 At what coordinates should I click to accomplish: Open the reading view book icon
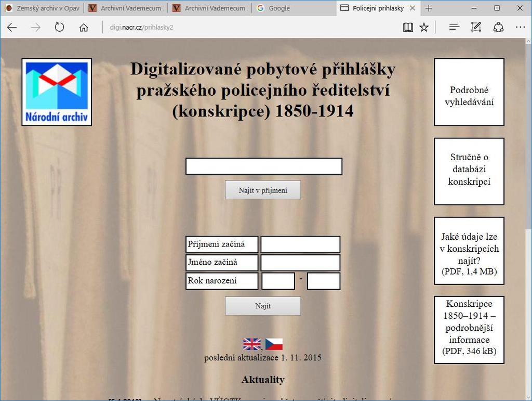(x=408, y=27)
